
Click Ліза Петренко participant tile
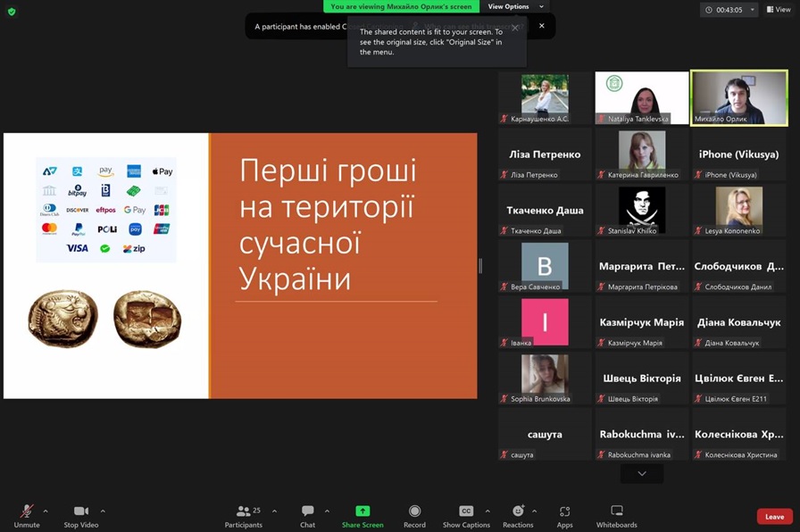(545, 154)
